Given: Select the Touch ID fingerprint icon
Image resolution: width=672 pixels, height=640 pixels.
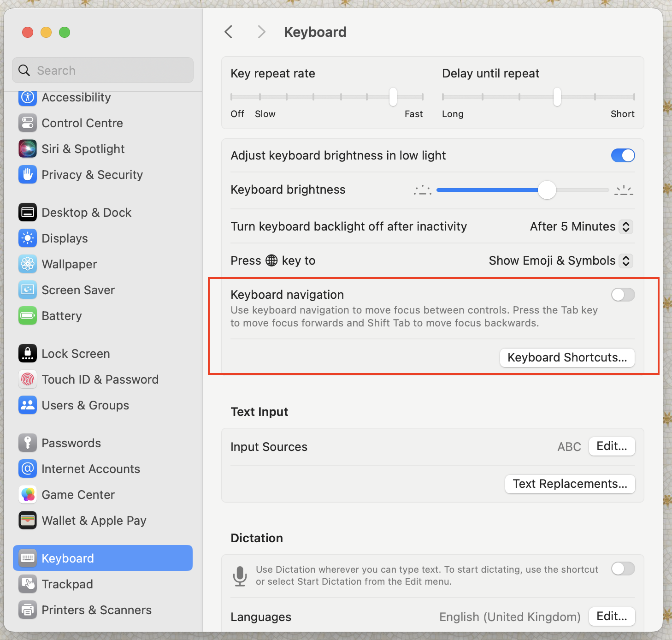Looking at the screenshot, I should (28, 379).
